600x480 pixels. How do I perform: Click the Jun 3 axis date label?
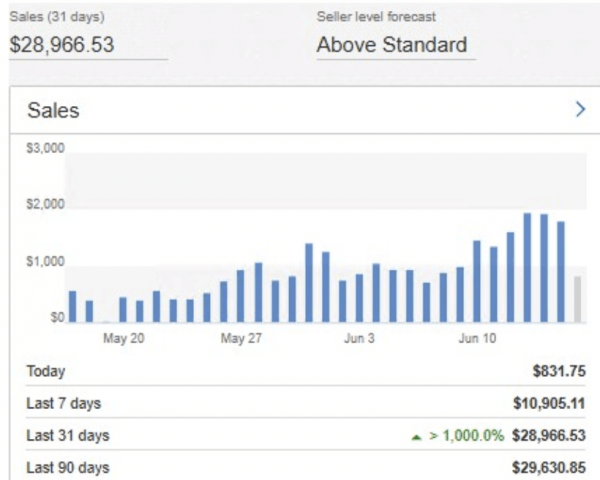pos(359,339)
